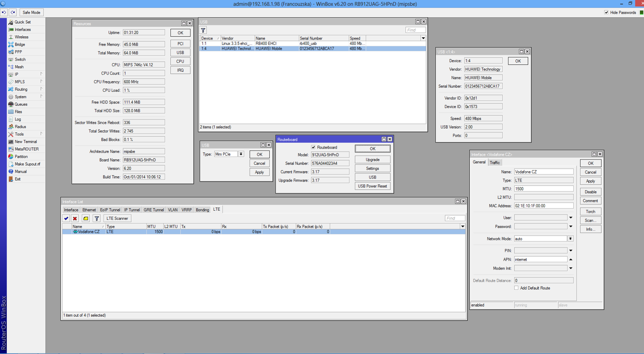Screen dimensions: 644x354
Task: Click the red X disable icon
Action: pos(75,218)
